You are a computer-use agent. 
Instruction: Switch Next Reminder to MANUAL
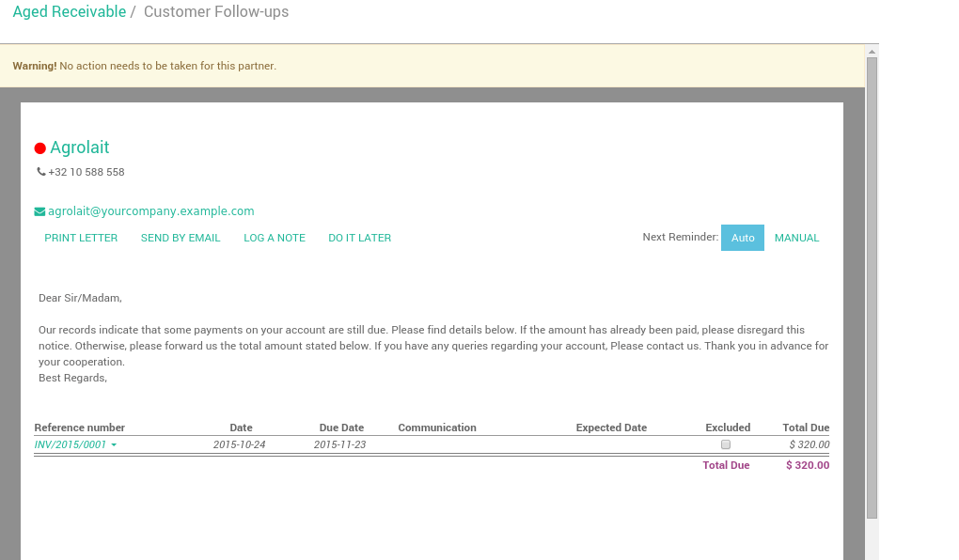pos(796,238)
